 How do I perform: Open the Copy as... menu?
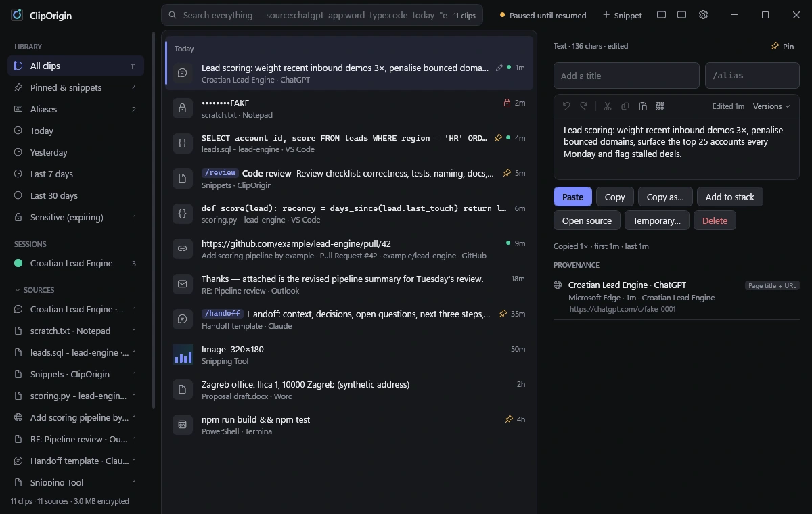tap(665, 197)
